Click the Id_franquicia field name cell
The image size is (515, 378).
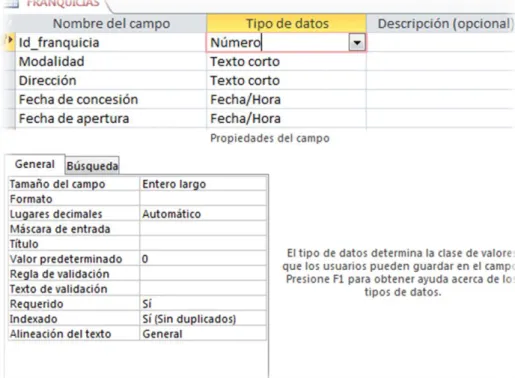[x=111, y=42]
